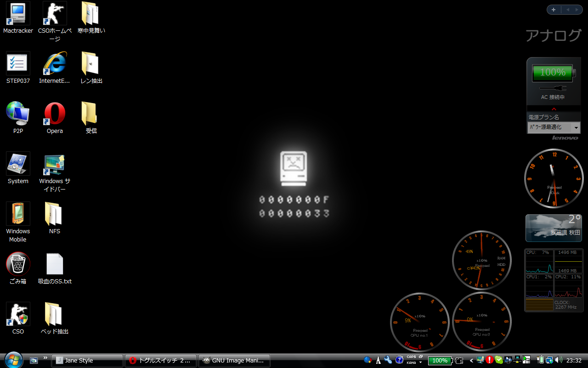Expand the Quick Launch overflow chevron
Image resolution: width=588 pixels, height=368 pixels.
[x=45, y=357]
